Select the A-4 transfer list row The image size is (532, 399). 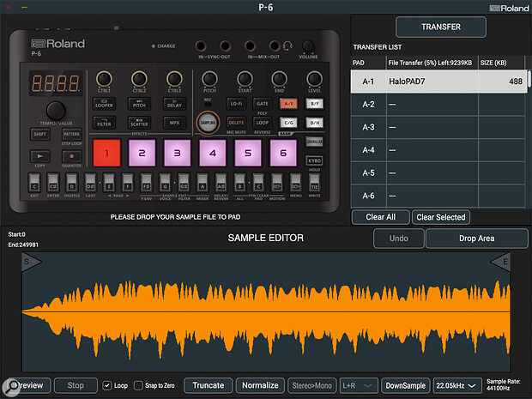pyautogui.click(x=438, y=150)
